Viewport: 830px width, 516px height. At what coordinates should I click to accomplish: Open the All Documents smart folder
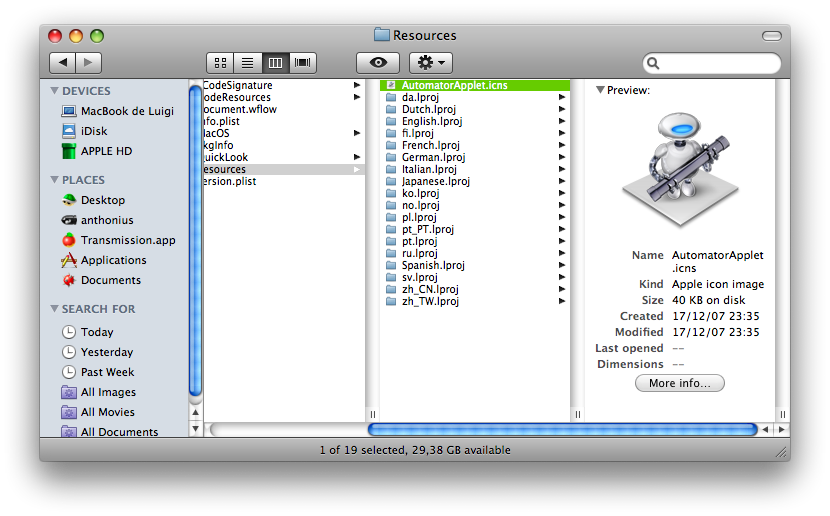pyautogui.click(x=110, y=431)
